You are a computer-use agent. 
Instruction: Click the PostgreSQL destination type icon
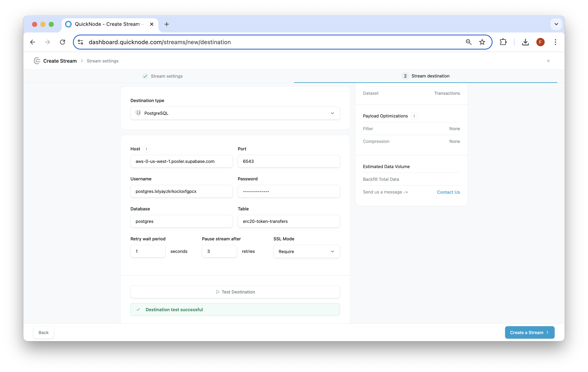tap(138, 113)
